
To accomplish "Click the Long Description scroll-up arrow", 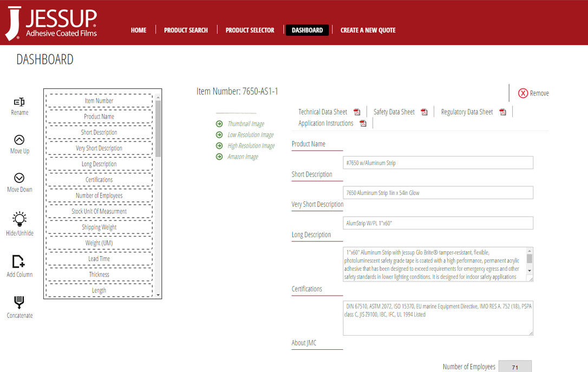I will pyautogui.click(x=530, y=251).
